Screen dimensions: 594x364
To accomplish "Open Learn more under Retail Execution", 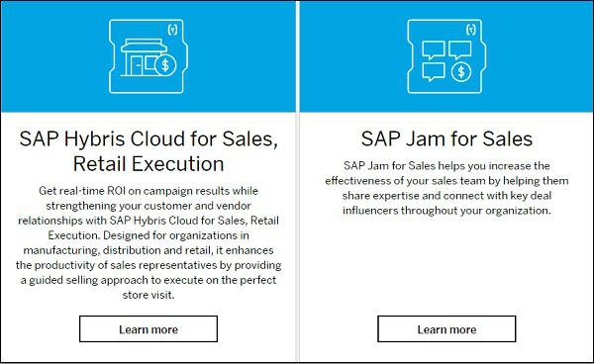I will [148, 329].
